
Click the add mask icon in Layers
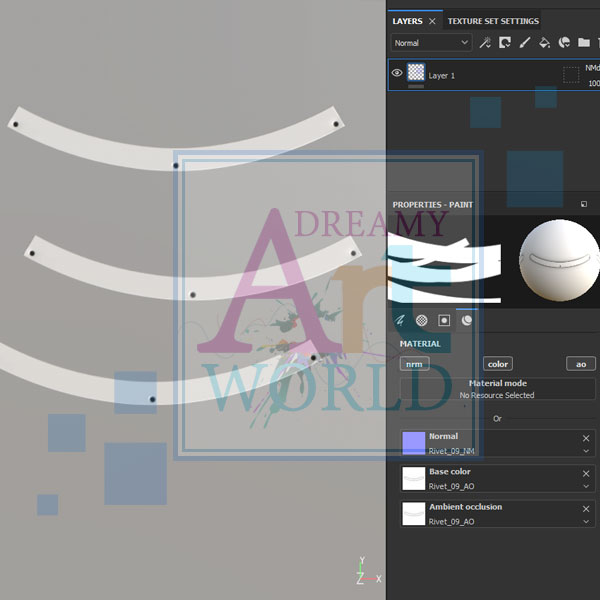coord(505,43)
